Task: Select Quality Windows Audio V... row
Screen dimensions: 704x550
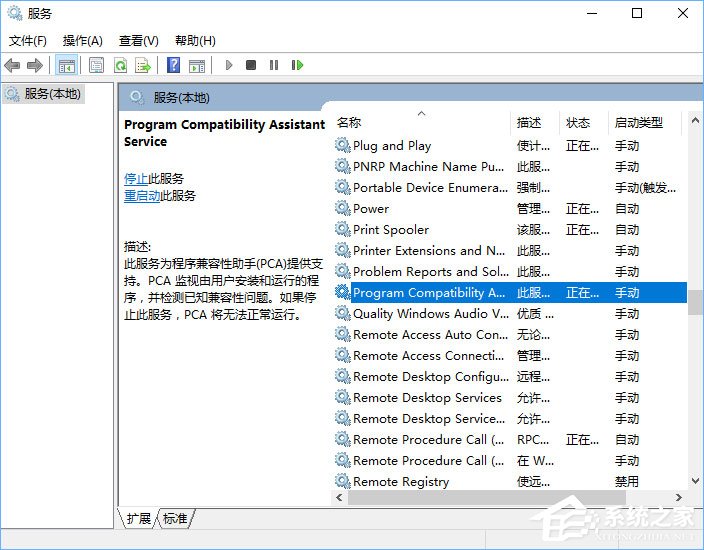Action: tap(510, 313)
